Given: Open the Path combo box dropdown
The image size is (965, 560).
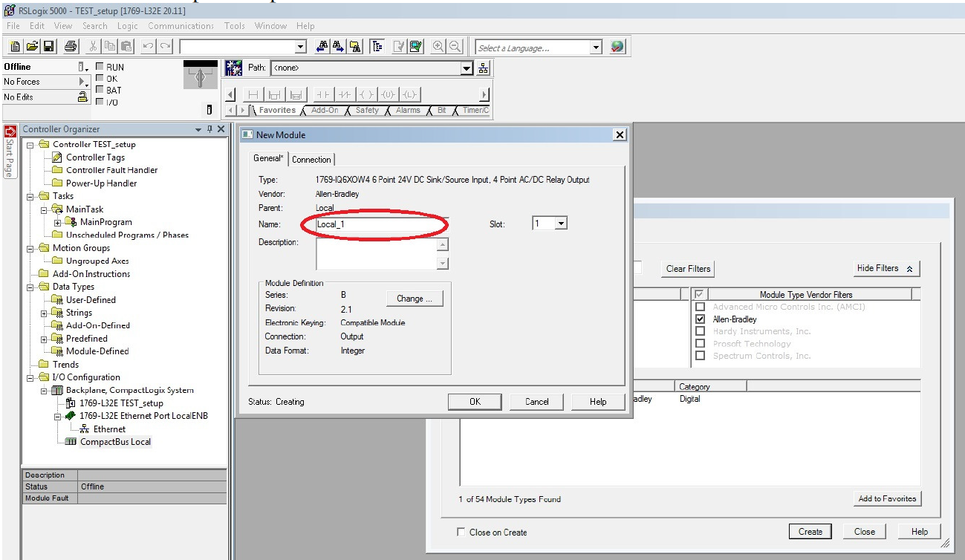Looking at the screenshot, I should [x=467, y=68].
